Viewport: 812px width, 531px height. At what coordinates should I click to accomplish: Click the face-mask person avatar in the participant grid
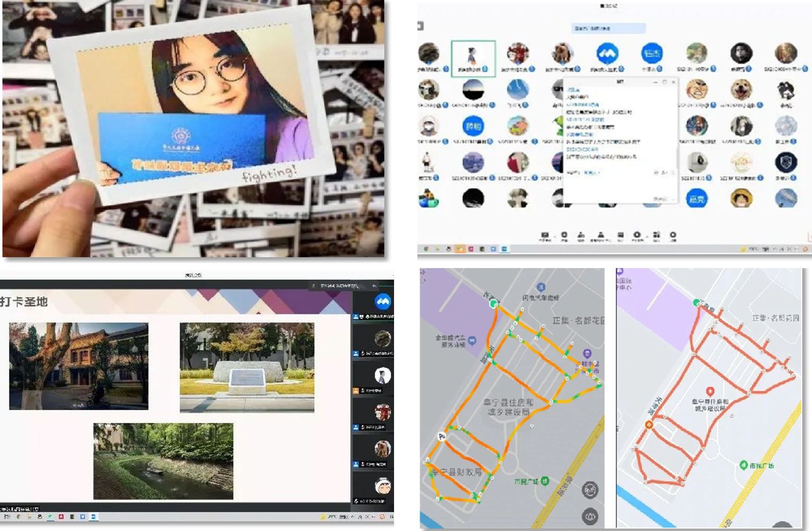click(428, 126)
